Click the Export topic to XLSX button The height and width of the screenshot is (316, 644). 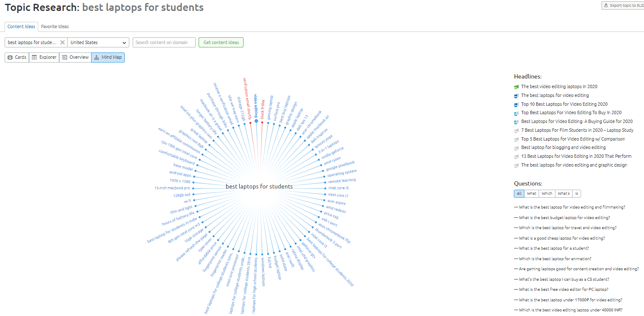[623, 5]
